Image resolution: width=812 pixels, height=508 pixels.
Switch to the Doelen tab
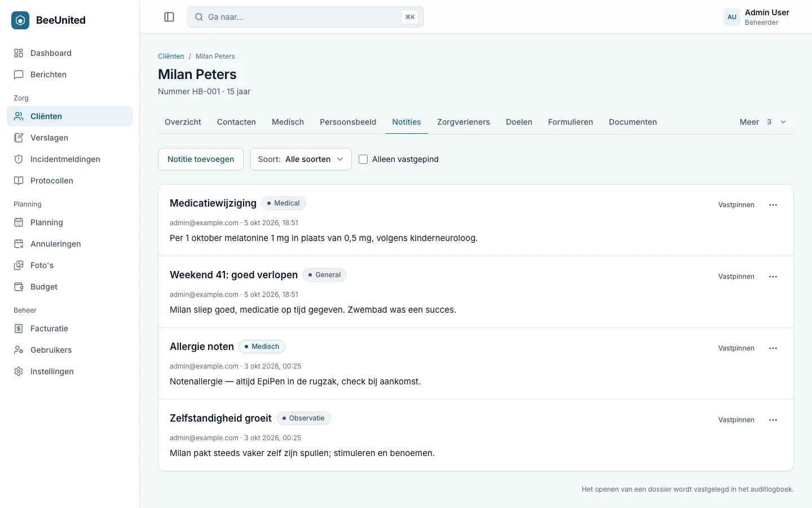point(519,122)
